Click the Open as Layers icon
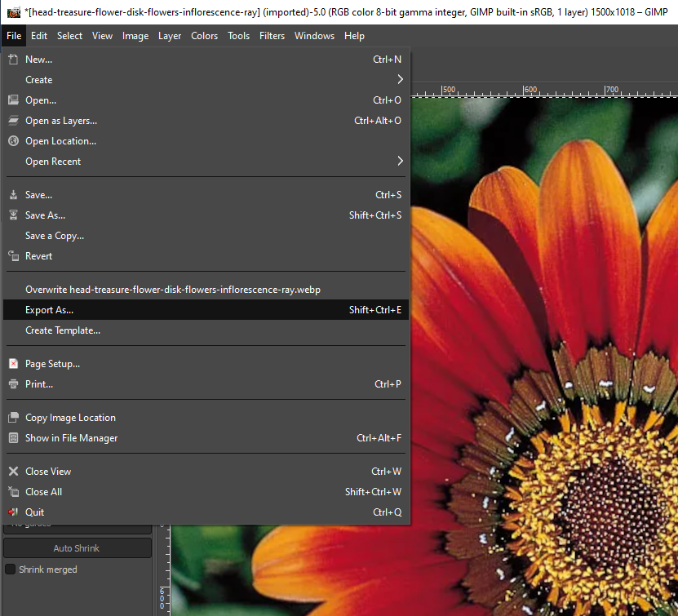The width and height of the screenshot is (678, 616). click(13, 120)
